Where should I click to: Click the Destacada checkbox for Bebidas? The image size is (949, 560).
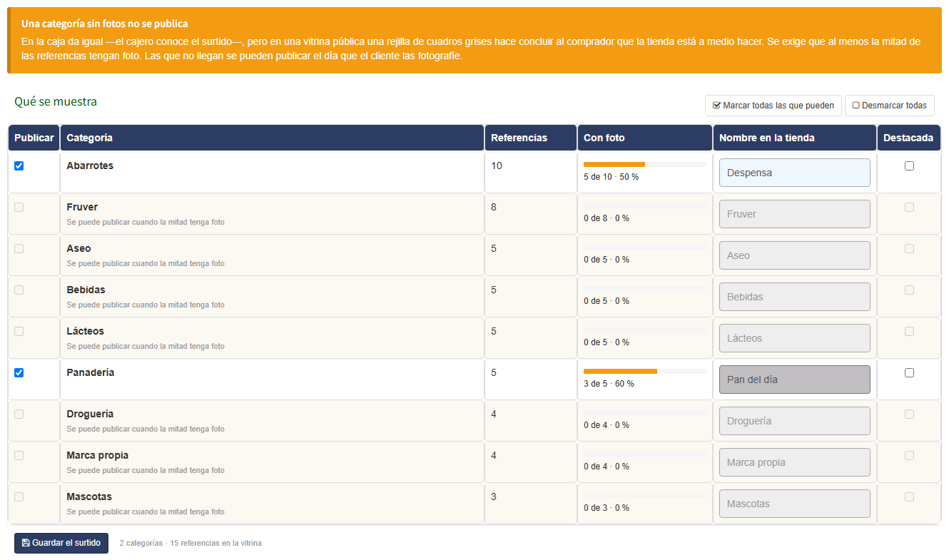click(909, 290)
